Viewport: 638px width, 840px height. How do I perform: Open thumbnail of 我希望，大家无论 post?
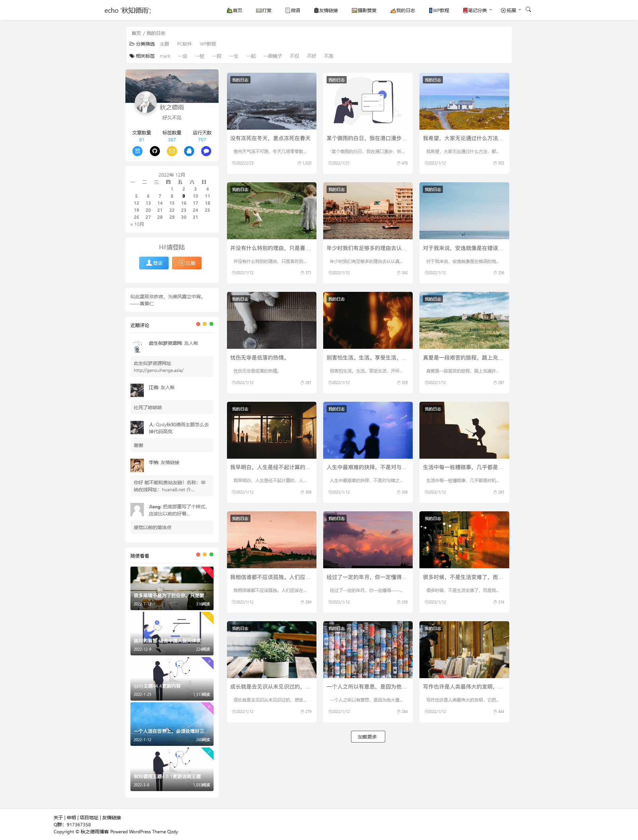click(x=464, y=101)
